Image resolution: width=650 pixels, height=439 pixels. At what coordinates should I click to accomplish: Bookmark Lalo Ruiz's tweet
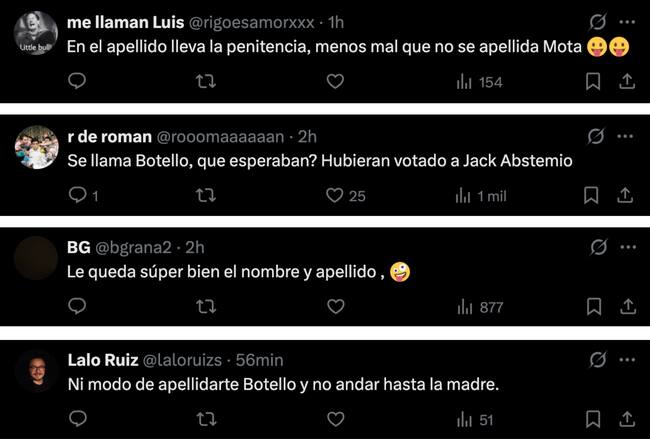(592, 421)
